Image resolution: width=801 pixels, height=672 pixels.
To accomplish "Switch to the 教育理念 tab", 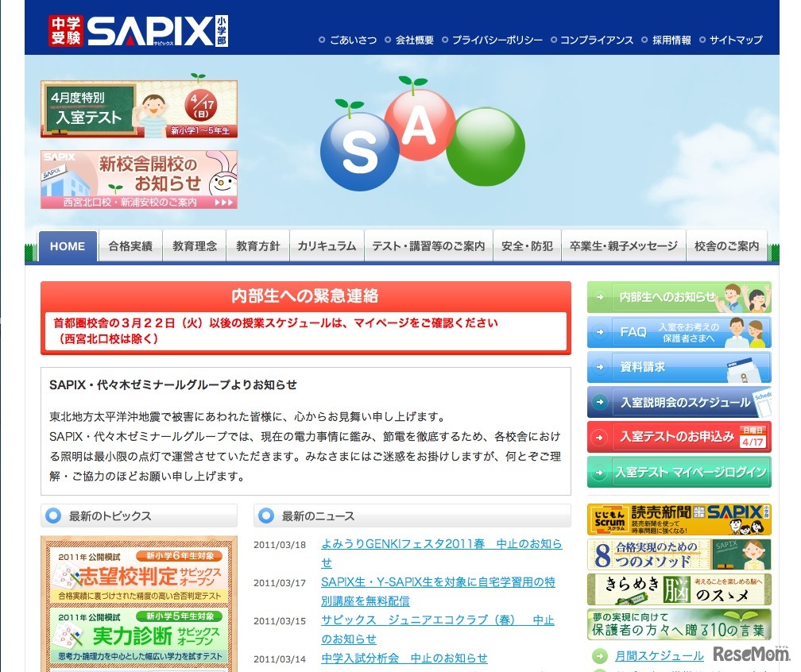I will (x=195, y=246).
